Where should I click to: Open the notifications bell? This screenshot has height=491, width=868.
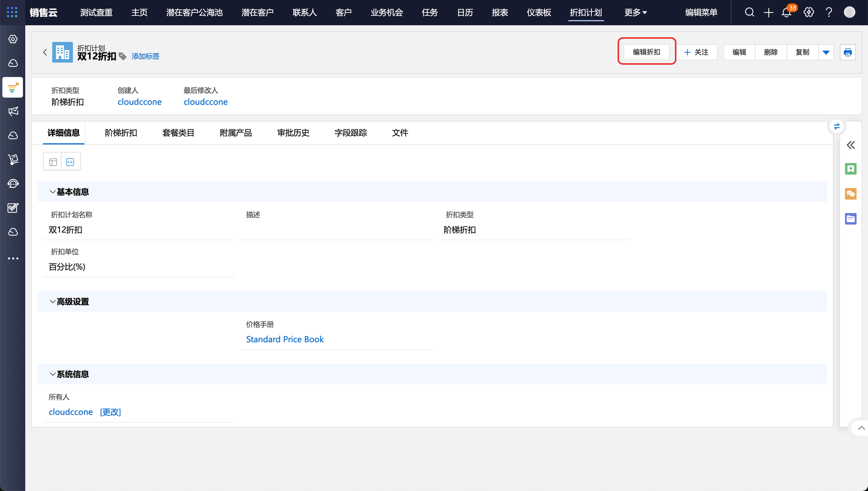(x=786, y=13)
